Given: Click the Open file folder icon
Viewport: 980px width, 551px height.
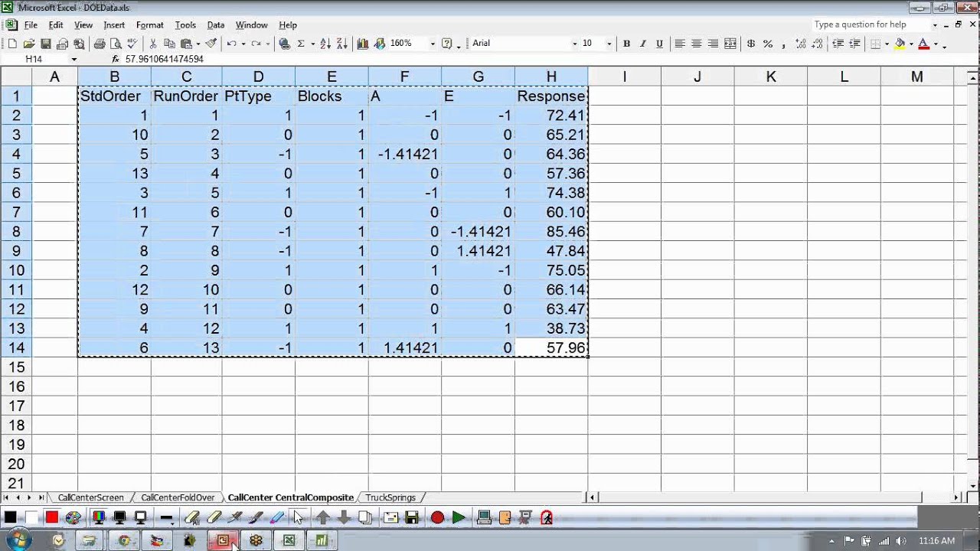Looking at the screenshot, I should 28,44.
